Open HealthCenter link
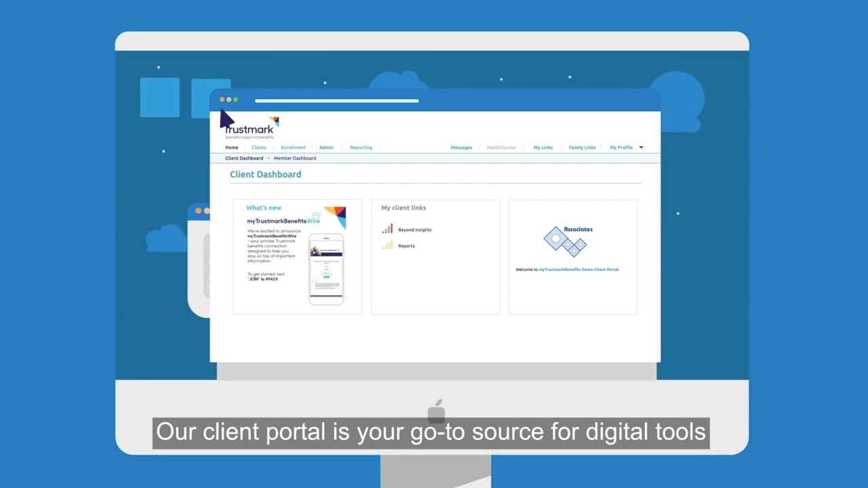The image size is (868, 488). click(501, 147)
